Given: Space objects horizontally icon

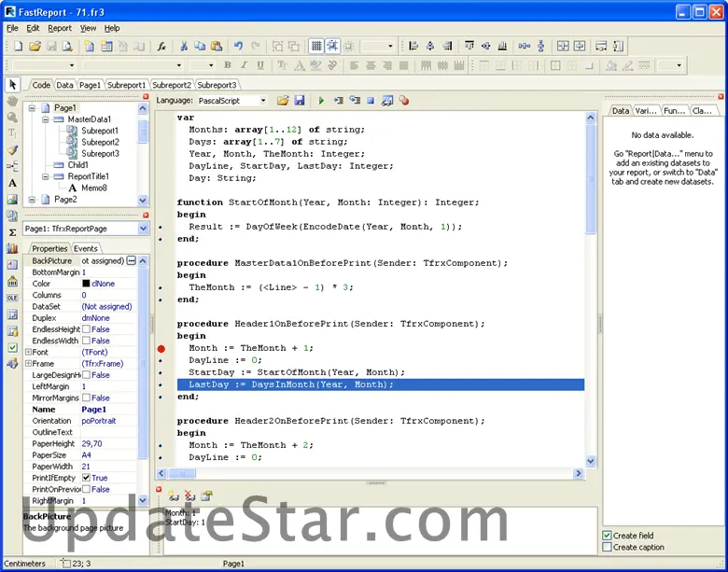Looking at the screenshot, I should click(525, 46).
